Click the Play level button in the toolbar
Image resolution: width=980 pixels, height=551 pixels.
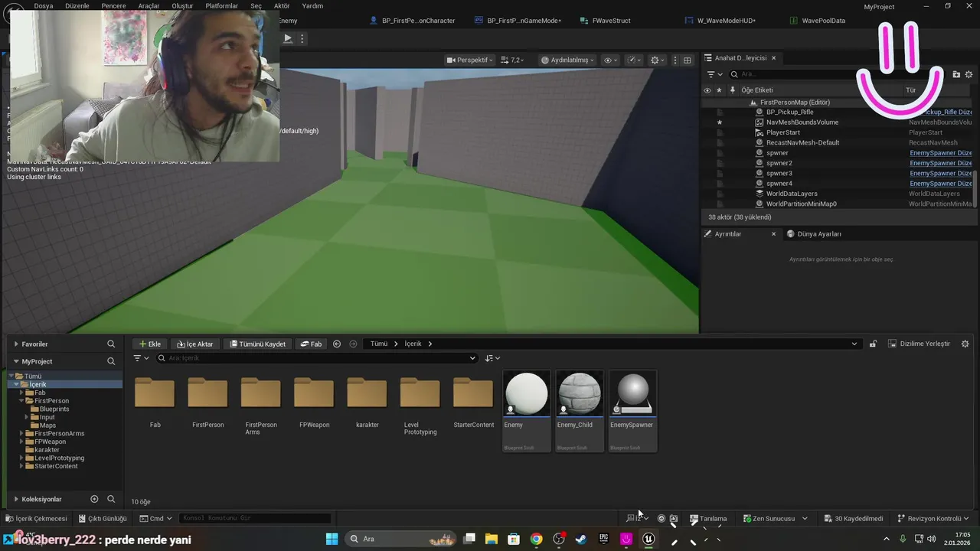[x=288, y=38]
